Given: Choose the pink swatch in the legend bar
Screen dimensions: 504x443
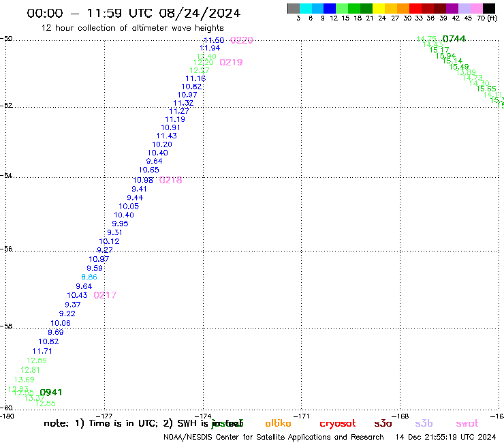Looking at the screenshot, I should [x=476, y=8].
